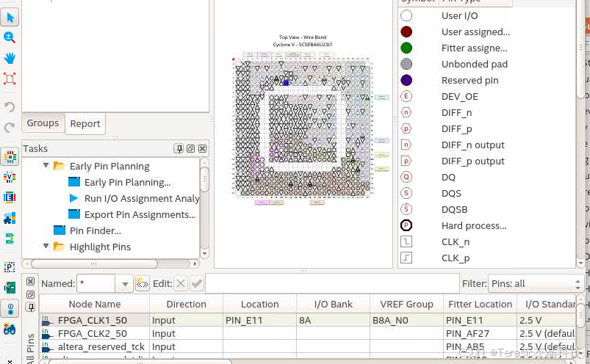Click the Reserved pin purple swatch
The height and width of the screenshot is (364, 590).
click(406, 80)
